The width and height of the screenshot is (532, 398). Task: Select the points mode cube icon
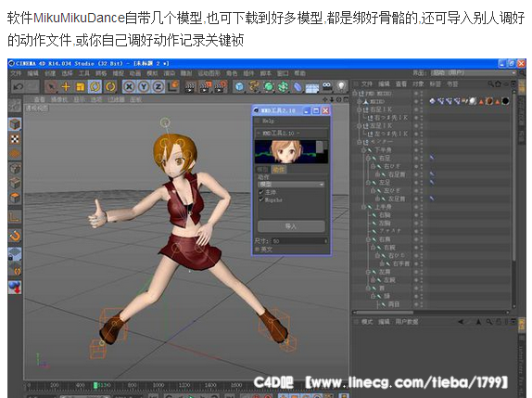click(x=15, y=169)
